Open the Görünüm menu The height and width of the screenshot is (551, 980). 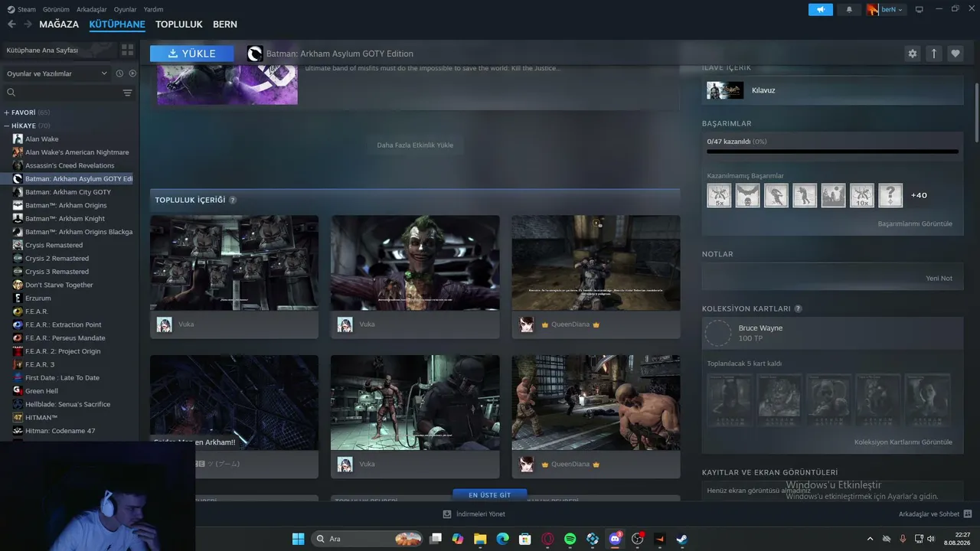[56, 9]
